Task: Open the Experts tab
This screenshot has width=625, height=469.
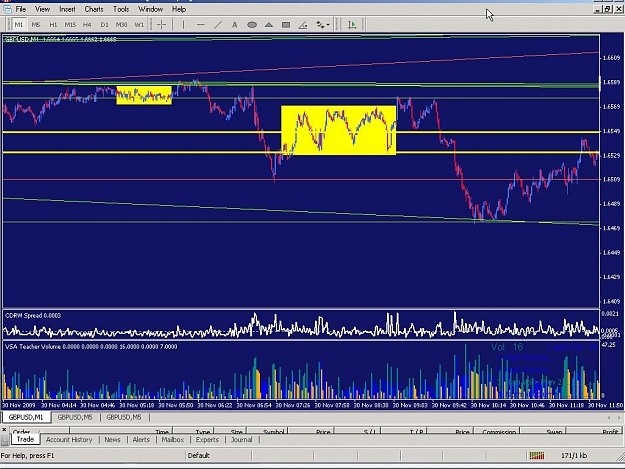Action: coord(207,440)
